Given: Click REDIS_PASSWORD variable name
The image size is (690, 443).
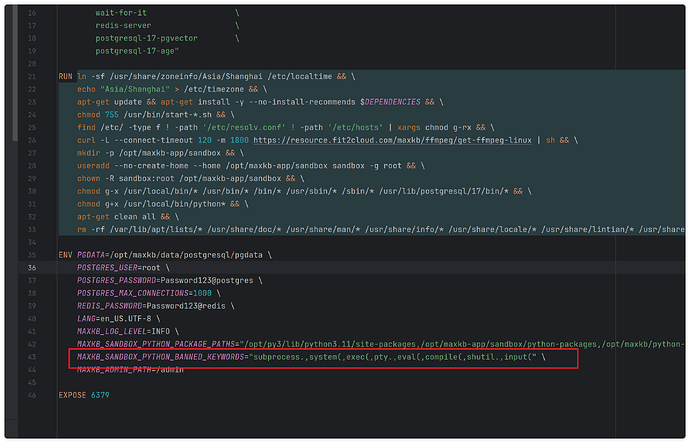Looking at the screenshot, I should [x=110, y=306].
